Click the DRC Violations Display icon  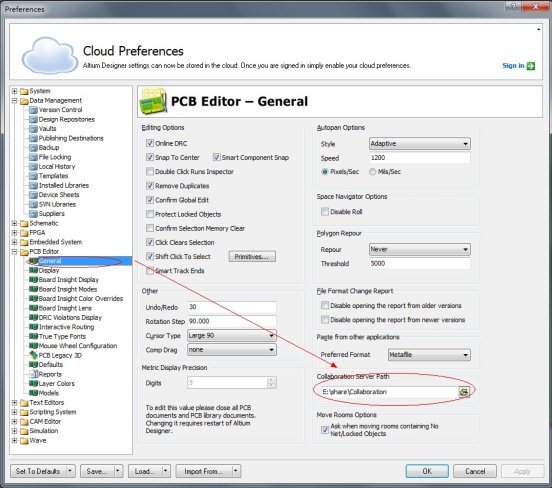click(33, 318)
